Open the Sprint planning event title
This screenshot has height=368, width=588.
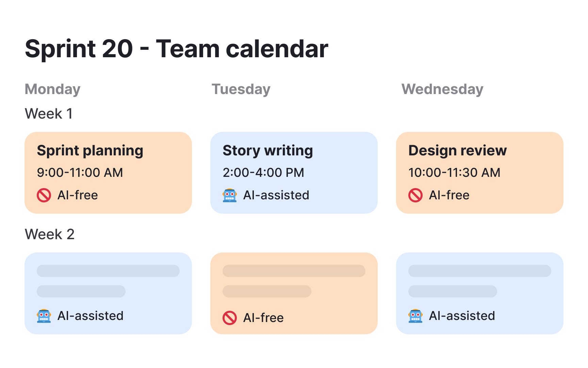(x=90, y=151)
